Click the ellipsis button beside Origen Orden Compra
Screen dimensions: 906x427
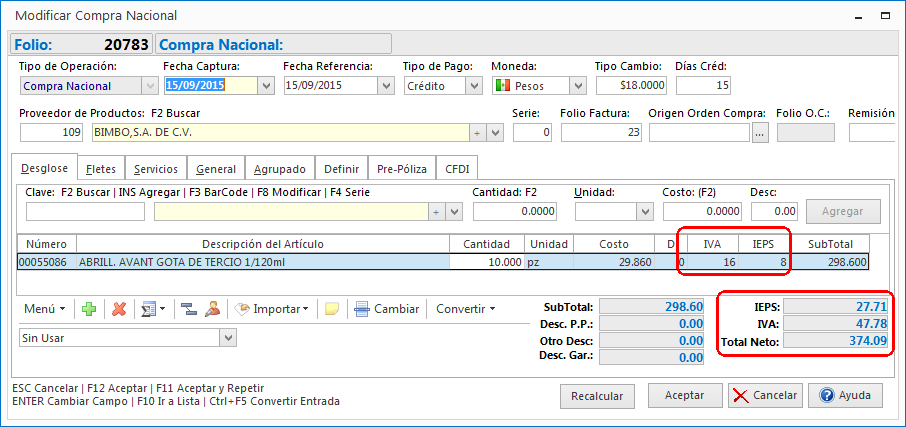(760, 132)
